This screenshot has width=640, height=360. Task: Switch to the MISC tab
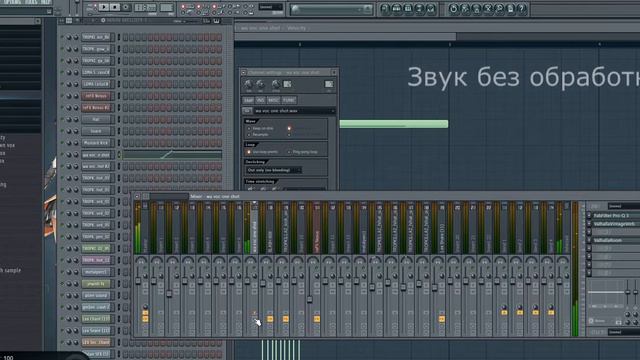pos(273,100)
